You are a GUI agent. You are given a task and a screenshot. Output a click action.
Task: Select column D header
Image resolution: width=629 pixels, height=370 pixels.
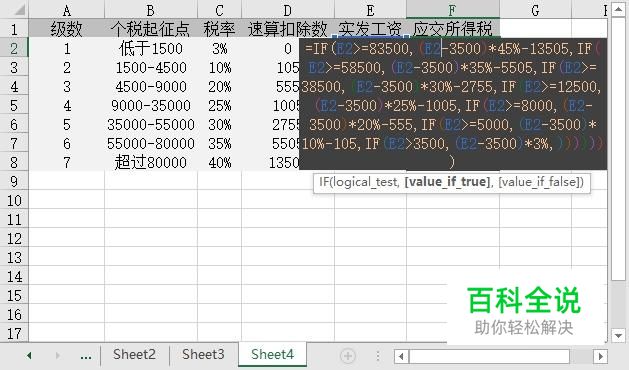[x=288, y=10]
